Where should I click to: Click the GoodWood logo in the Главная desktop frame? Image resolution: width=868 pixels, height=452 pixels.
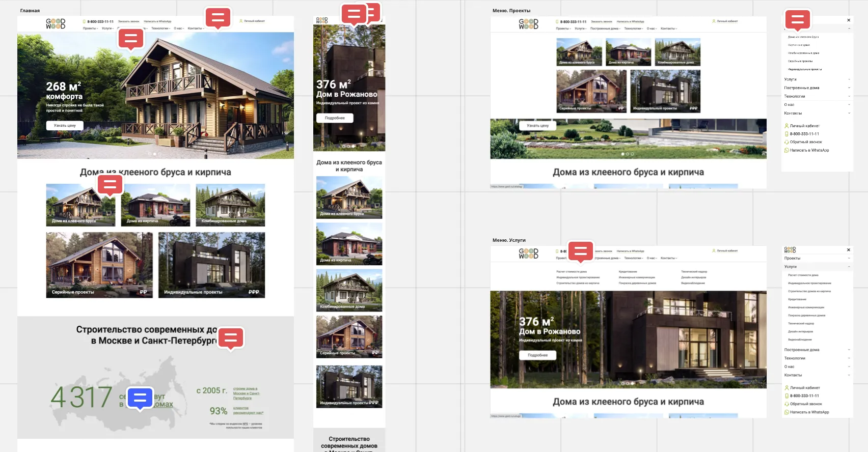pyautogui.click(x=56, y=23)
